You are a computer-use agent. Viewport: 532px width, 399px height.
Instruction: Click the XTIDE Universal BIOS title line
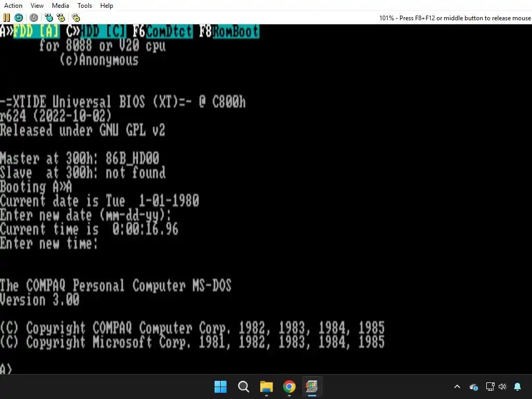[123, 102]
